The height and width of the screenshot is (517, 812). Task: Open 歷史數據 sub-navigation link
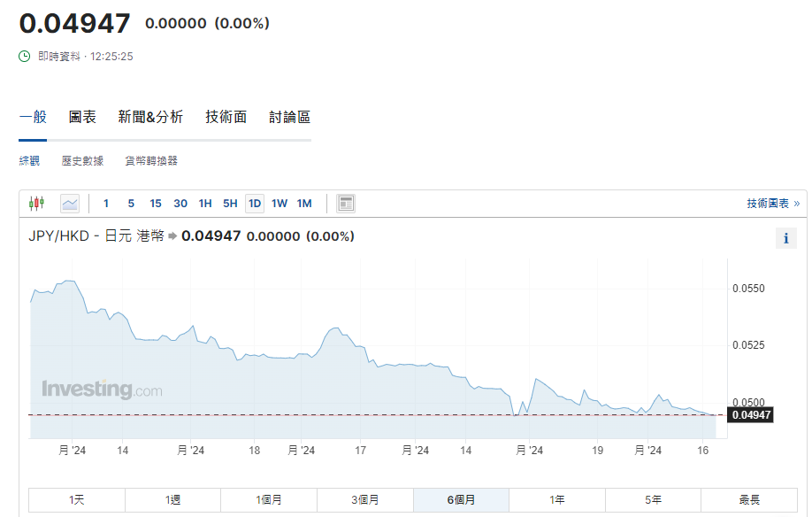pos(82,161)
